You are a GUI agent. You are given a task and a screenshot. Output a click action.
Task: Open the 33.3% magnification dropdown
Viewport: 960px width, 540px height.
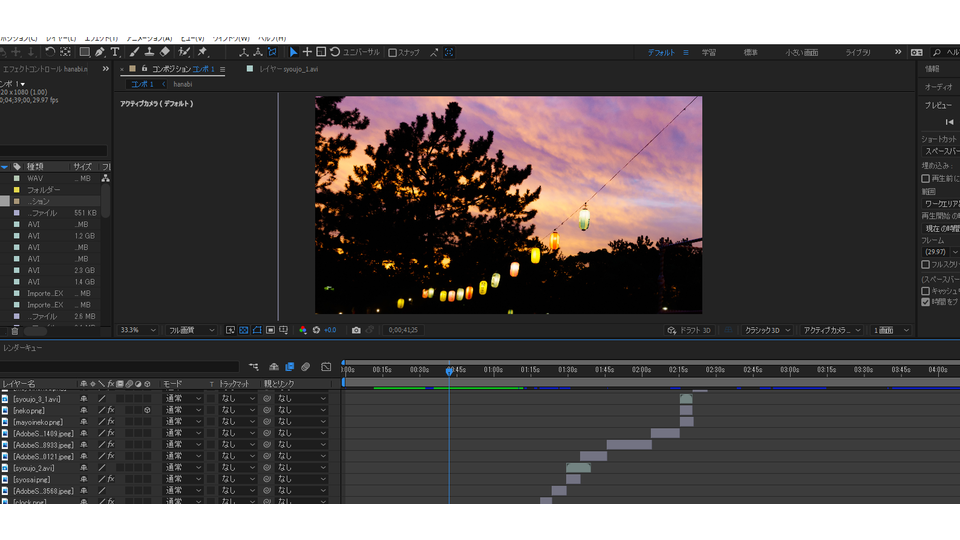[138, 330]
